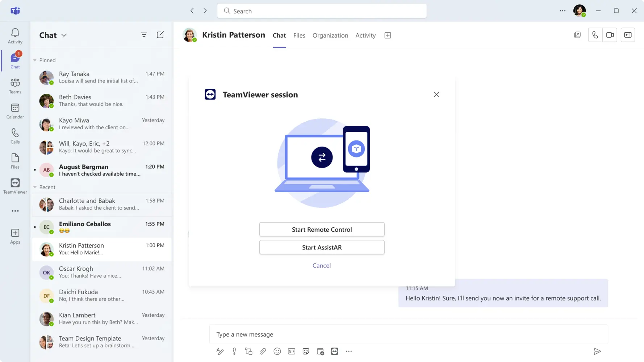Open chat with Ray Tanaka

click(102, 77)
